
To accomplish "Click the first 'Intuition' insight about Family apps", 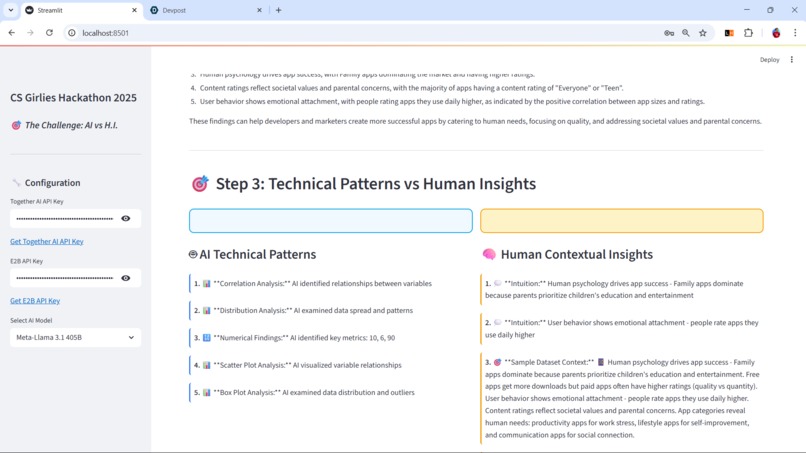I will 621,289.
